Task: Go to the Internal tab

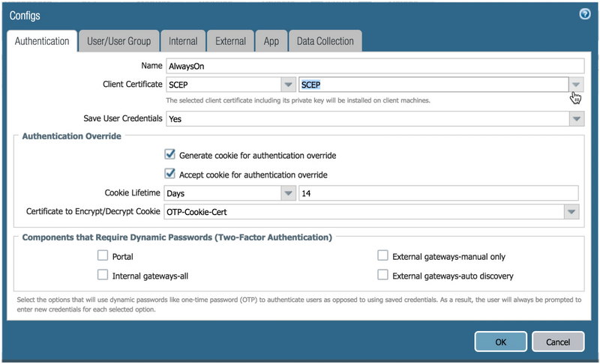Action: 183,41
